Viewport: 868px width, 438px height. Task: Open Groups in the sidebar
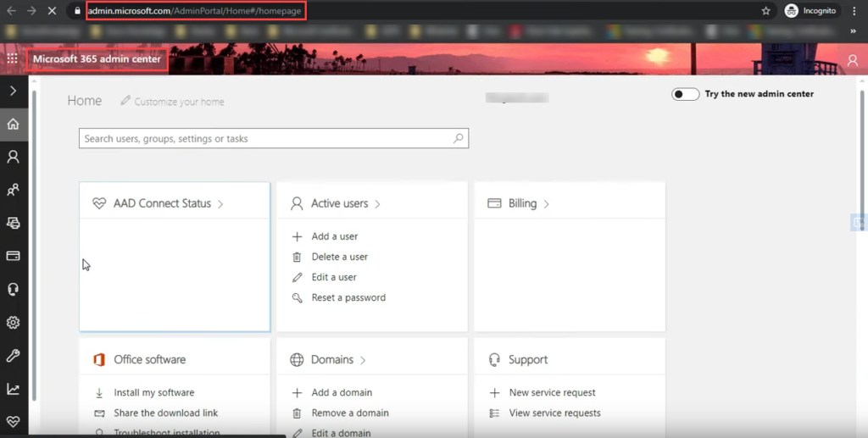click(14, 191)
